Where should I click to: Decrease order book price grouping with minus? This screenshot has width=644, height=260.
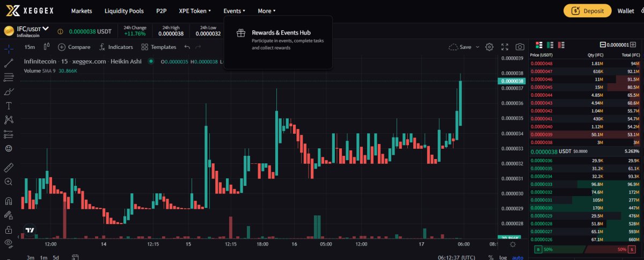[602, 45]
